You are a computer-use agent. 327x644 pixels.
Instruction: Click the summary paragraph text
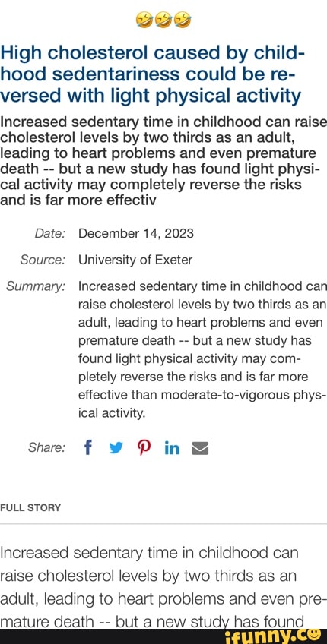(202, 350)
